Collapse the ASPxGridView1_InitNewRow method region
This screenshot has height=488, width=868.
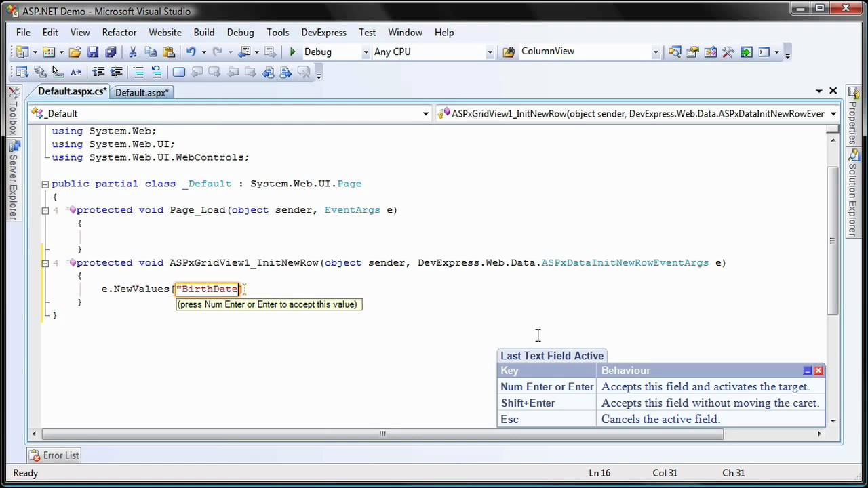pyautogui.click(x=45, y=263)
